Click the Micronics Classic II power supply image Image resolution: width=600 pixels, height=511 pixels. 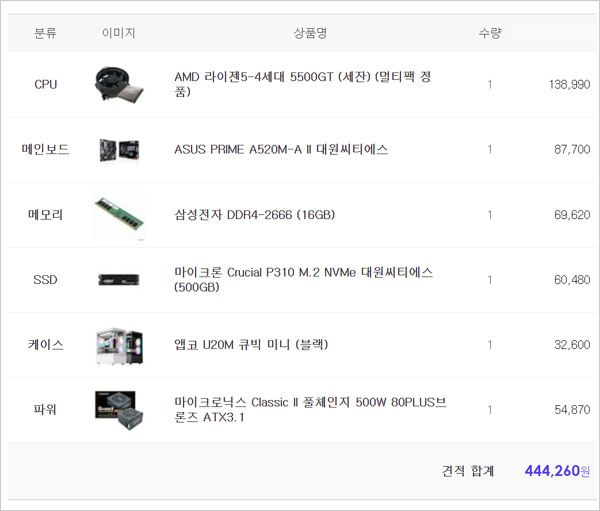coord(119,410)
